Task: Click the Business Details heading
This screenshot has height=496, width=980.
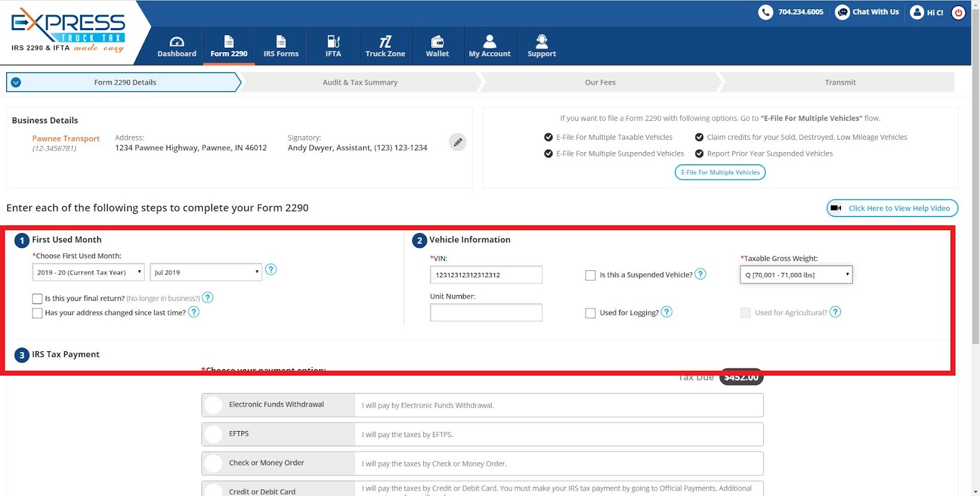Action: click(x=45, y=120)
